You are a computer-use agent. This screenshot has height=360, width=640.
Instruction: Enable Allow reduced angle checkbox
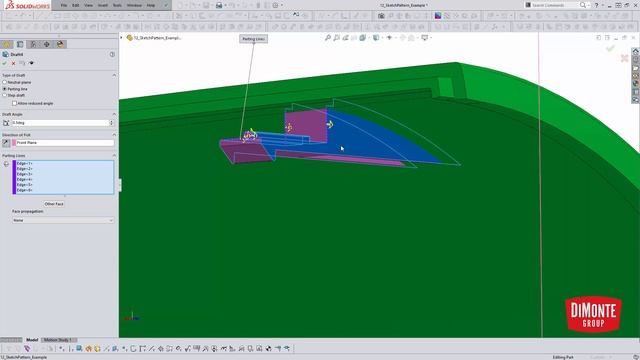[14, 103]
